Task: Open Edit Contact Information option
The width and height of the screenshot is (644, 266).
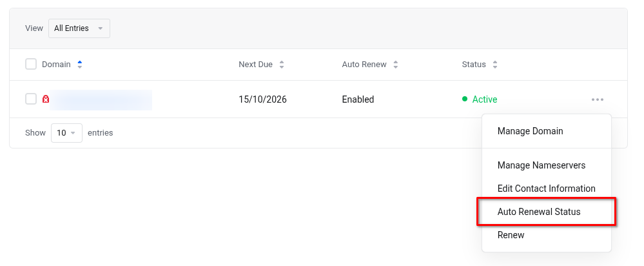Action: click(546, 189)
